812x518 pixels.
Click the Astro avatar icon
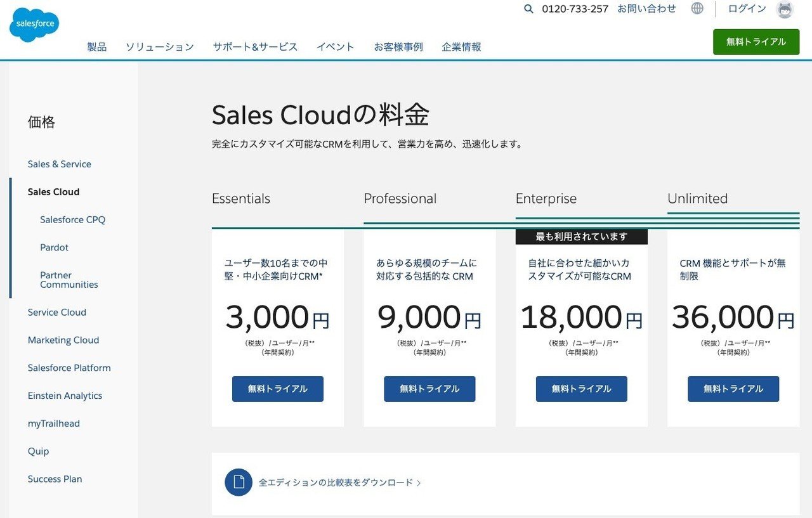tap(785, 10)
